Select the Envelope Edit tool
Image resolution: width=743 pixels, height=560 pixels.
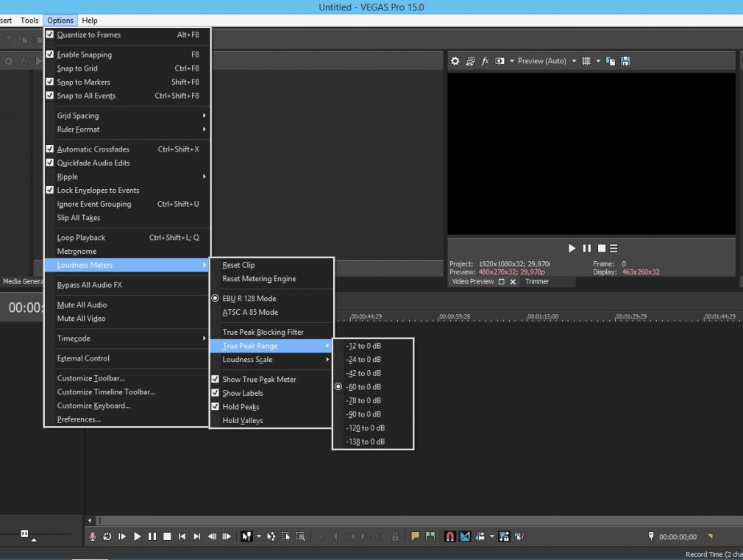pos(271,536)
